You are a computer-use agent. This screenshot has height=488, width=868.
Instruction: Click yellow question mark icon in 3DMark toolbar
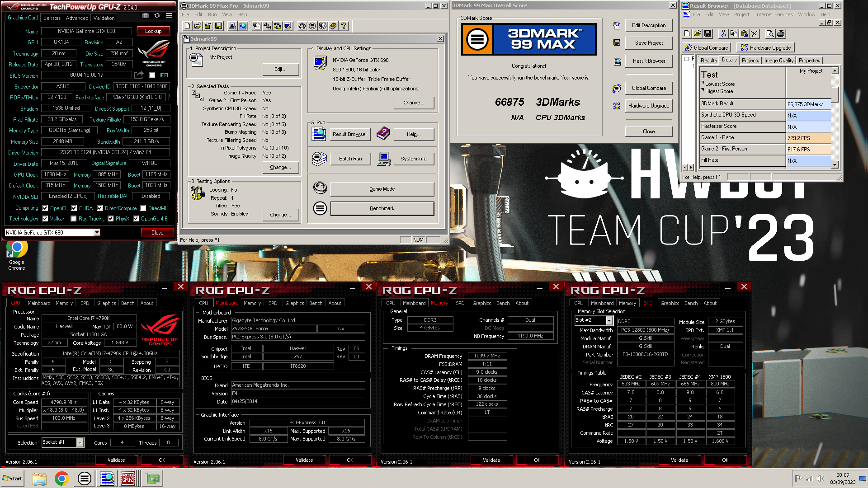(344, 26)
